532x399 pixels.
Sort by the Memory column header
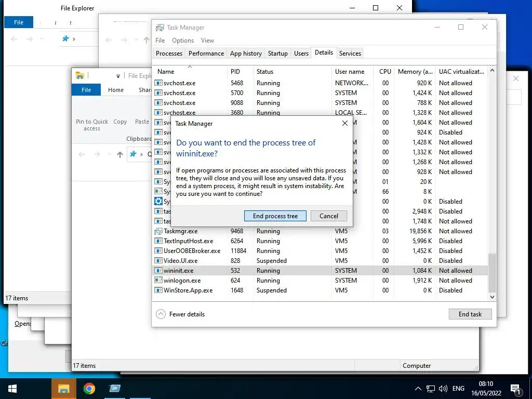click(x=415, y=72)
